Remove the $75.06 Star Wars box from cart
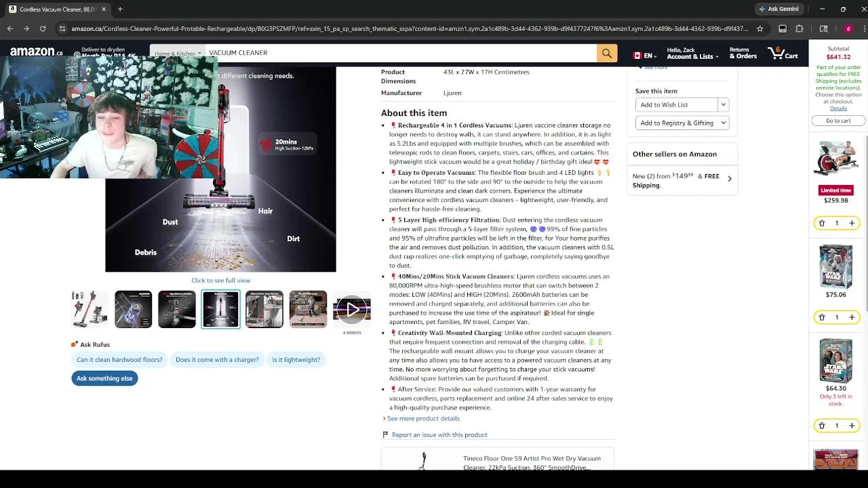The width and height of the screenshot is (868, 488). (x=821, y=317)
